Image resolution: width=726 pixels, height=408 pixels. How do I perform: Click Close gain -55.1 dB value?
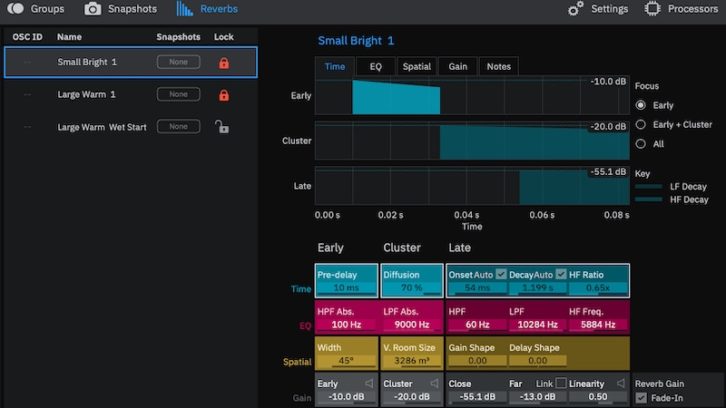477,397
